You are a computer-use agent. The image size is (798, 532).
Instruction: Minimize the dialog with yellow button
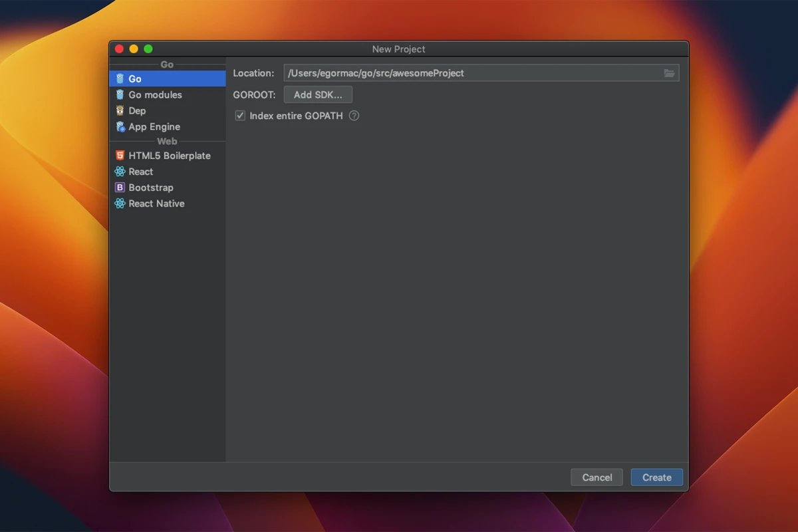pos(134,49)
